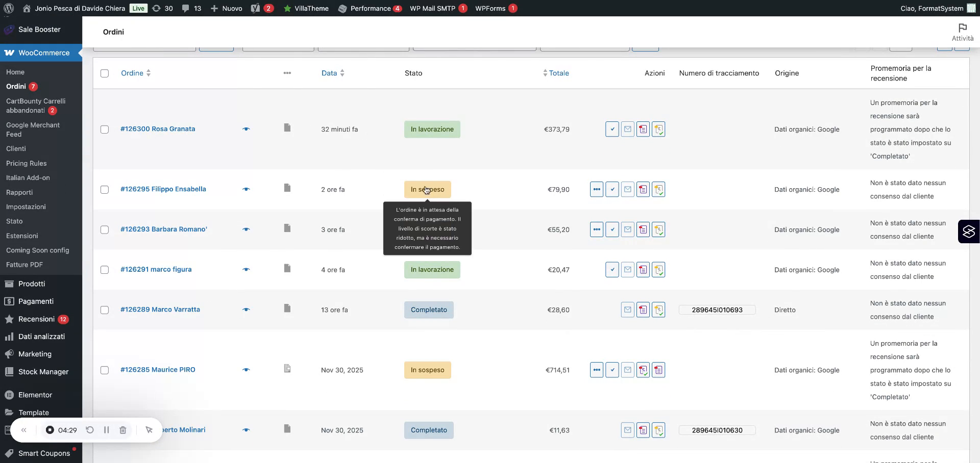980x463 pixels.
Task: Collapse the recording toolbar with the double chevron
Action: (x=24, y=430)
